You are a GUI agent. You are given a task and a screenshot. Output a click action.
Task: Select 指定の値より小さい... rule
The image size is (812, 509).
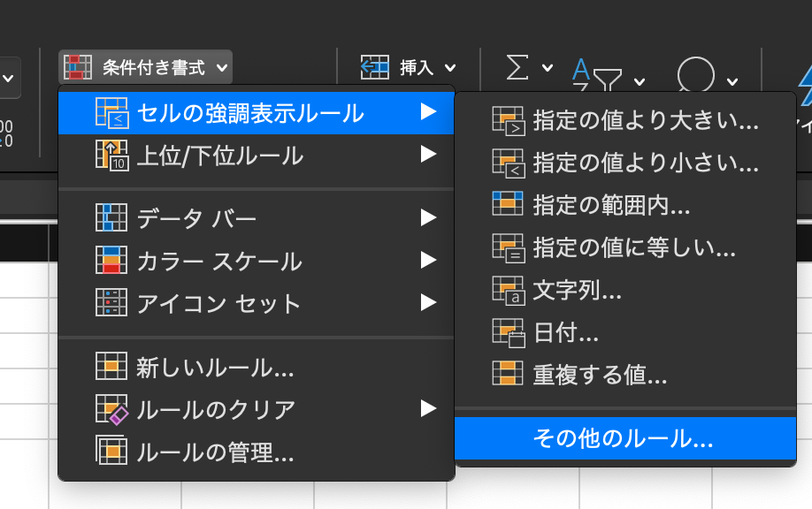pyautogui.click(x=625, y=163)
